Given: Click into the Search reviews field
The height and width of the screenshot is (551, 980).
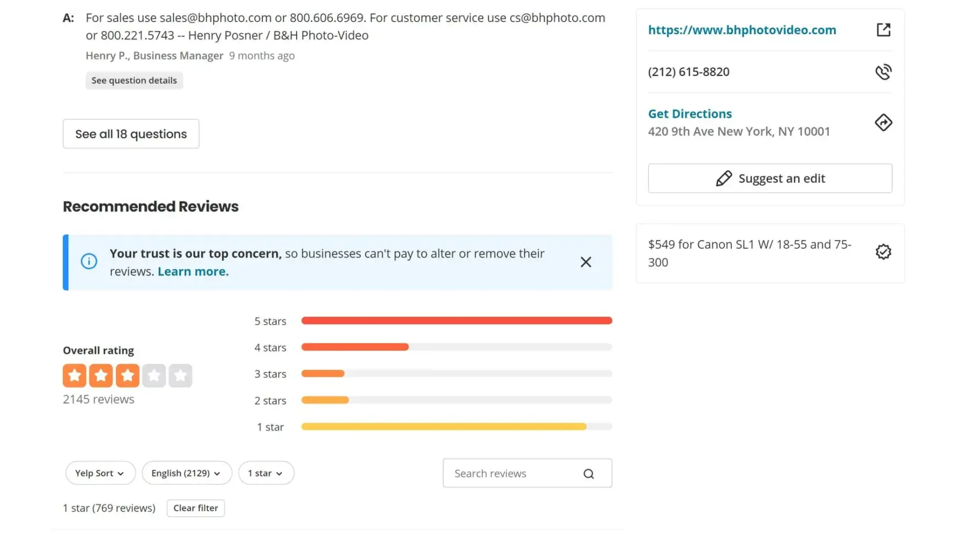Looking at the screenshot, I should click(513, 474).
